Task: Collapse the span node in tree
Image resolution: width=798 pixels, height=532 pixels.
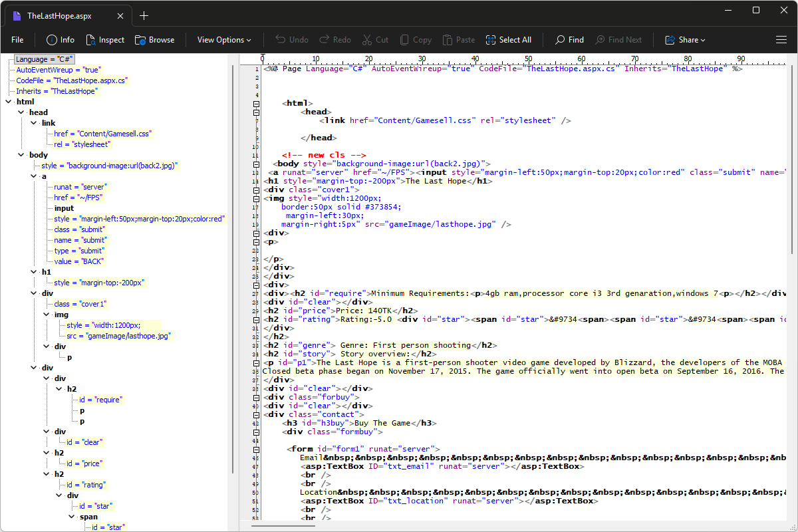Action: 72,517
